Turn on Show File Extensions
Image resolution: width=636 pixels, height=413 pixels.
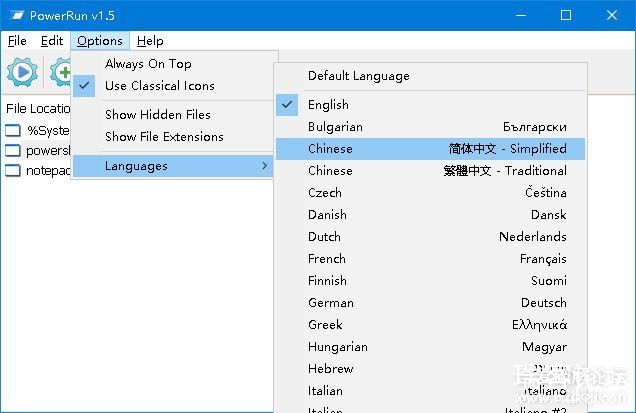(164, 137)
